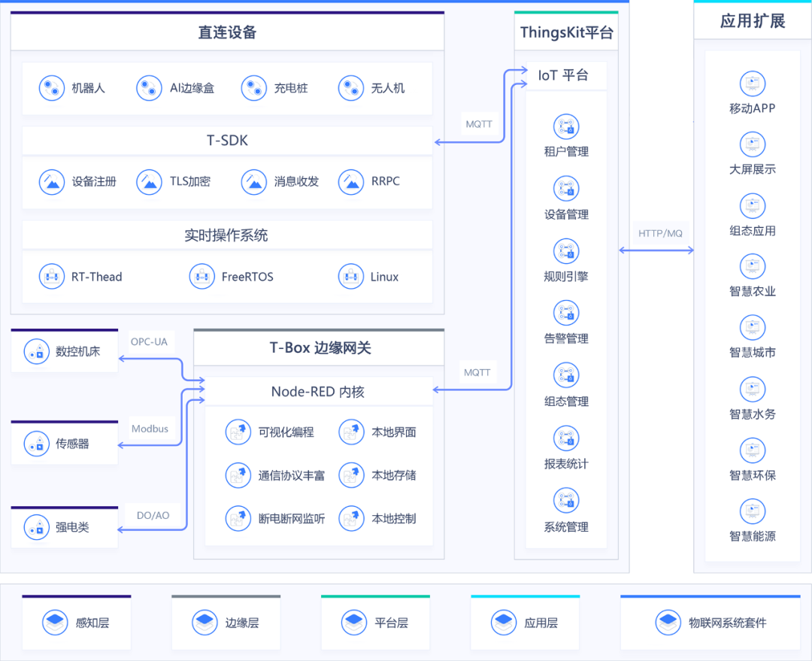Viewport: 812px width, 661px height.
Task: Select the Node-RED 内核 heading
Action: [x=317, y=391]
